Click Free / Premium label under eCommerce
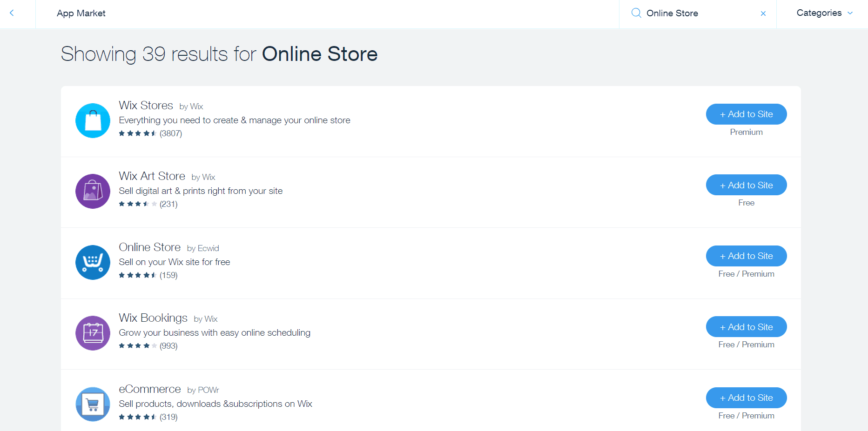 pos(746,416)
